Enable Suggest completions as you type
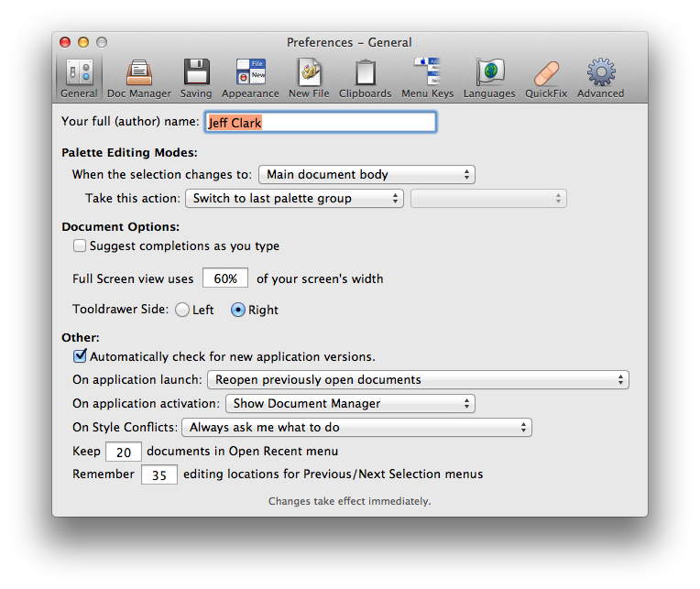Viewport: 700px width, 589px height. pos(80,245)
